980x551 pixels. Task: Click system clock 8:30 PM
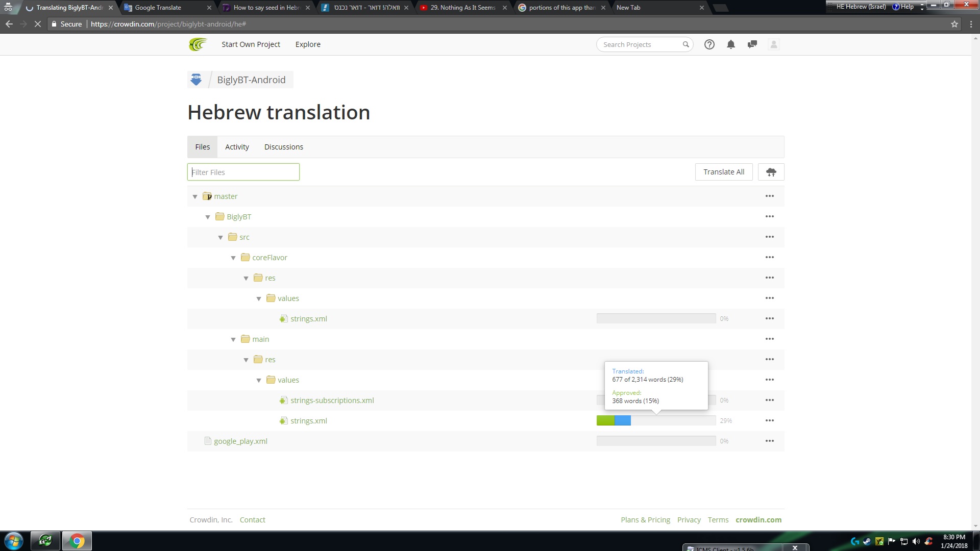click(x=954, y=537)
